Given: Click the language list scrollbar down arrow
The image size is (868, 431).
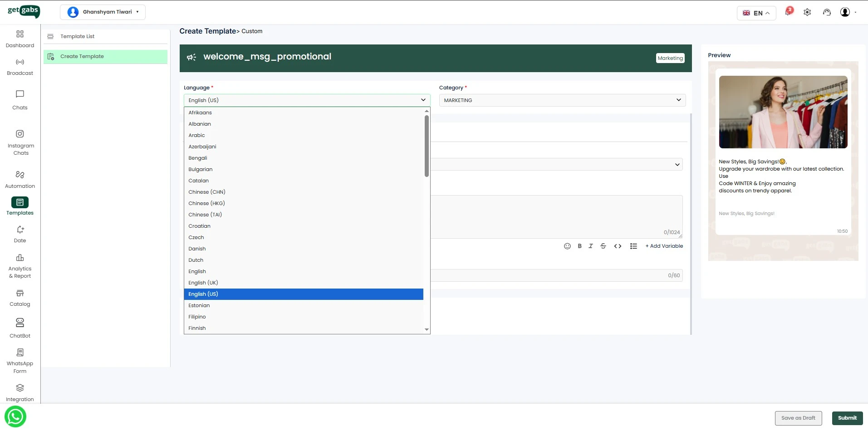Looking at the screenshot, I should coord(427,330).
